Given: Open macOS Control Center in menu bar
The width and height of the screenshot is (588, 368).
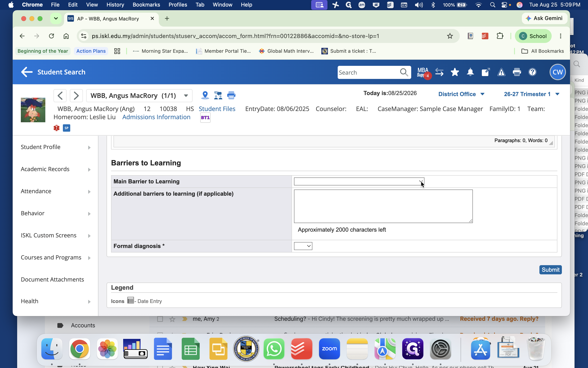Looking at the screenshot, I should tap(505, 5).
